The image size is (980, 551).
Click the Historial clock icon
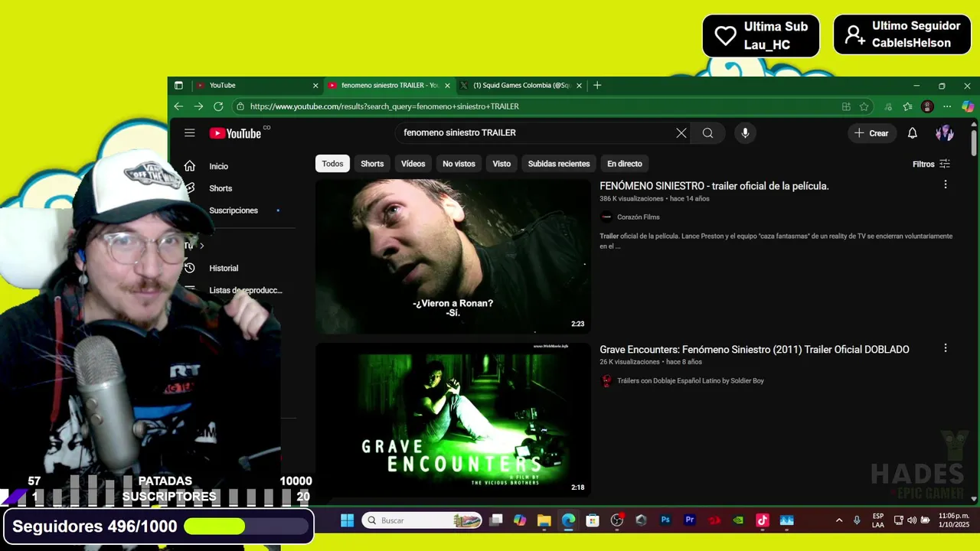[190, 268]
